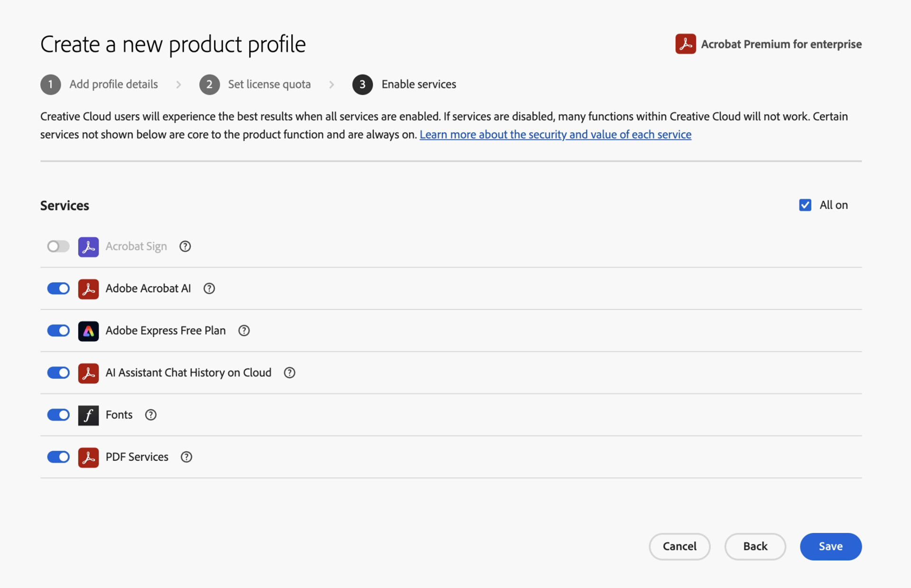Open the PDF Services help question mark
Viewport: 911px width, 588px height.
coord(186,457)
